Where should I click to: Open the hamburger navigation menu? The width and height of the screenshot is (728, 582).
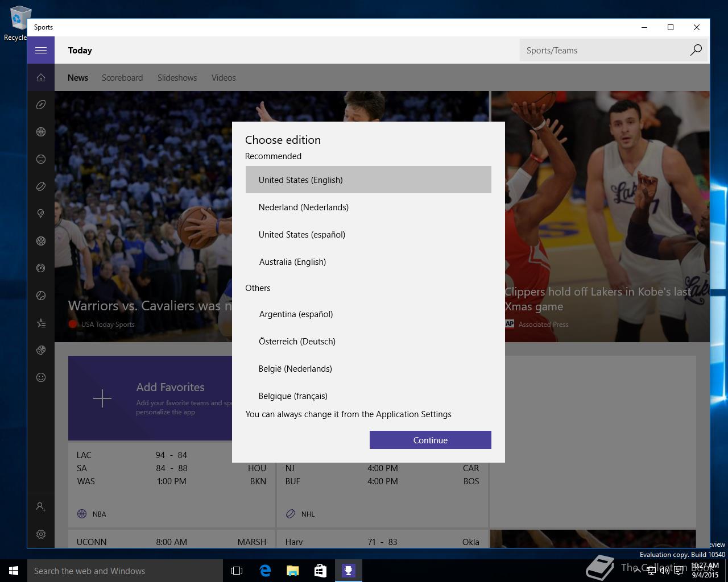coord(41,50)
